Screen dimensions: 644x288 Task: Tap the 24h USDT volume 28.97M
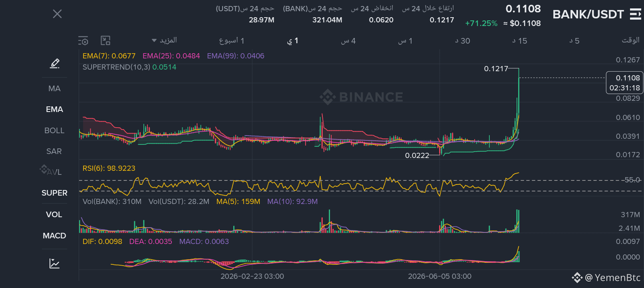point(262,20)
